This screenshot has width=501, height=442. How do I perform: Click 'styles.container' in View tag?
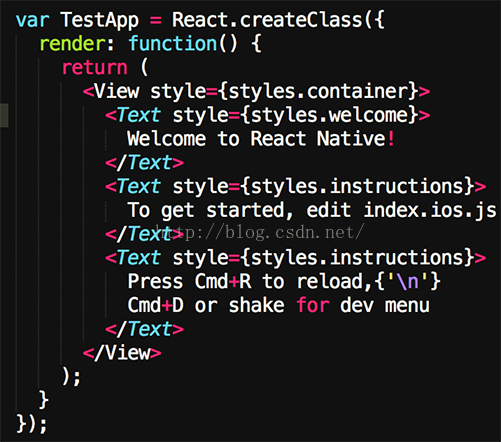click(318, 91)
